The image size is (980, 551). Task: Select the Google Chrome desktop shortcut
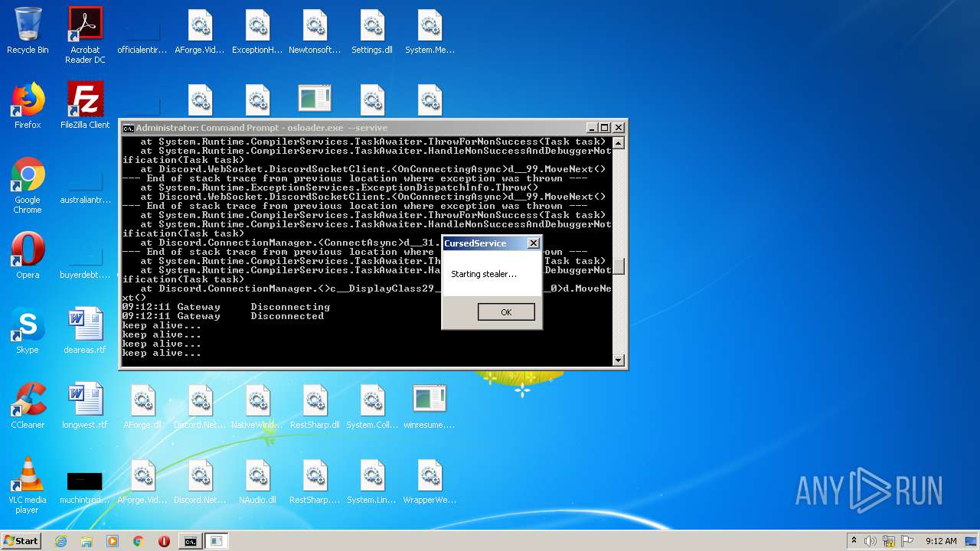pyautogui.click(x=28, y=186)
